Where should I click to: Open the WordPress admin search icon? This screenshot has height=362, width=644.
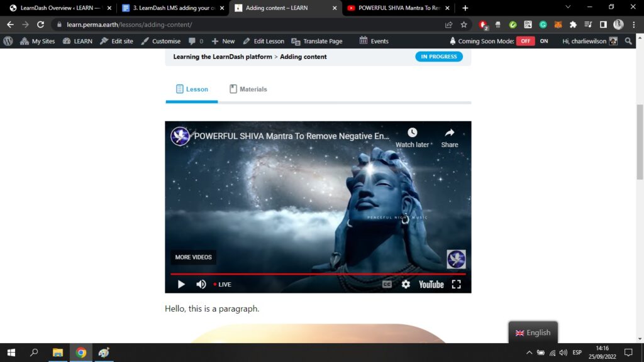pyautogui.click(x=629, y=41)
